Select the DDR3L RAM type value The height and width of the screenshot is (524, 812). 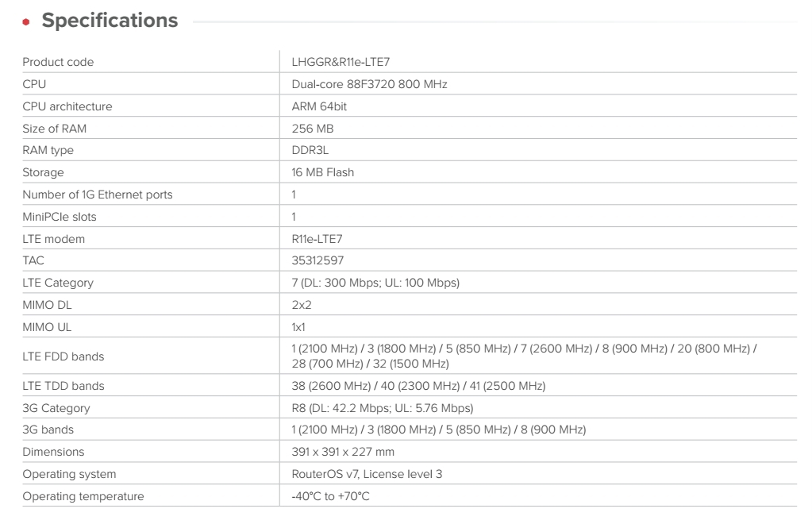(x=307, y=149)
